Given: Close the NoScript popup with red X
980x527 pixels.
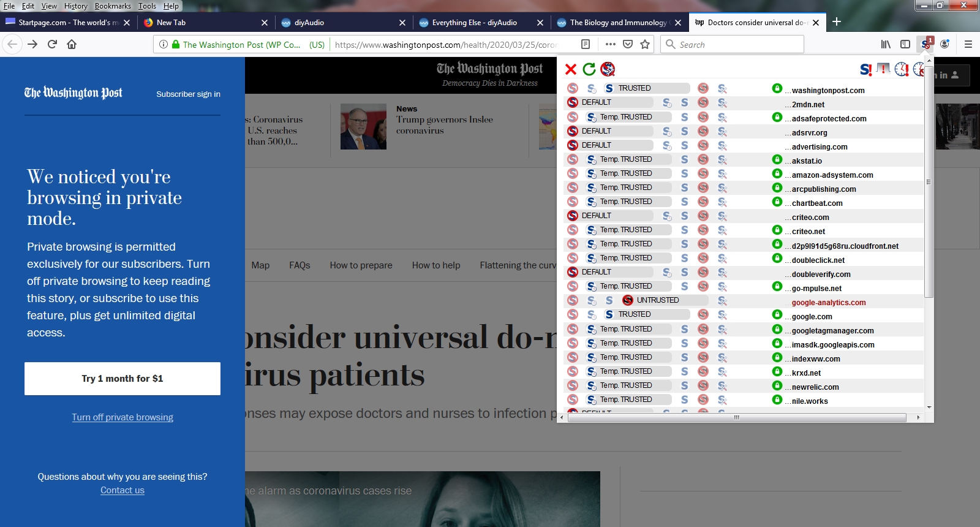Looking at the screenshot, I should click(571, 69).
